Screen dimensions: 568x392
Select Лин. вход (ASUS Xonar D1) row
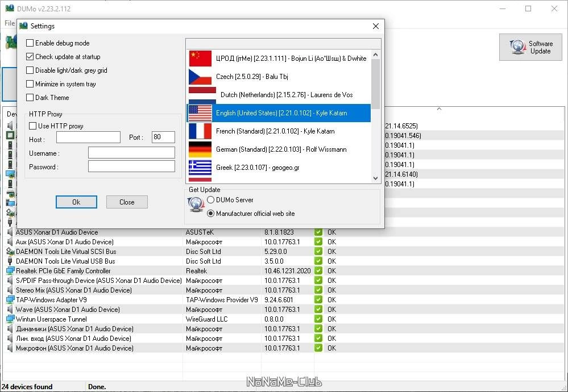click(284, 339)
